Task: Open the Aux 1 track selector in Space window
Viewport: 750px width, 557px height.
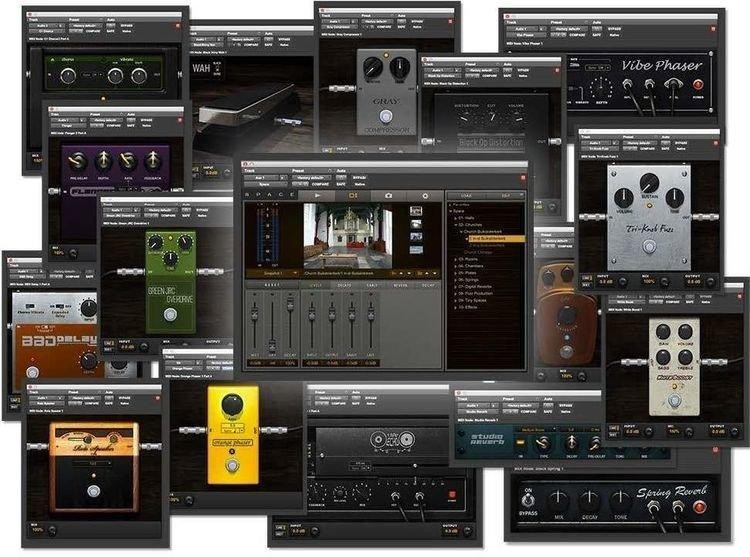Action: (x=264, y=178)
